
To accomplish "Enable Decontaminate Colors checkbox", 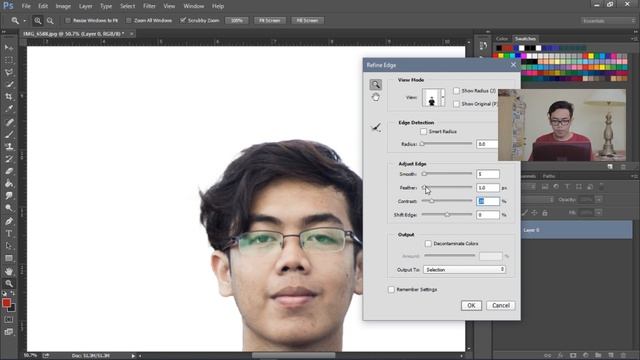I will (x=428, y=244).
